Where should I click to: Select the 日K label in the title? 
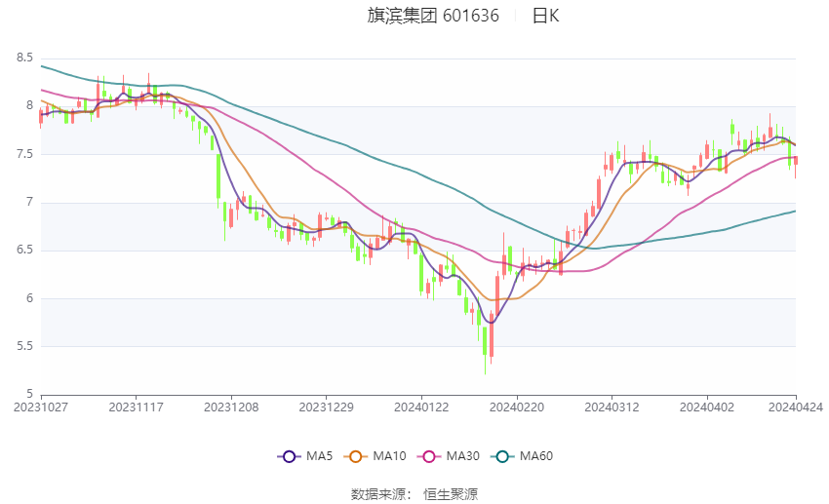[546, 16]
